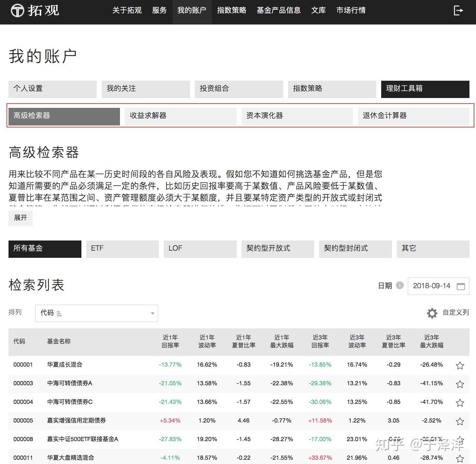Click the 近1年夏普比率 column header
The width and height of the screenshot is (476, 464).
coord(244,341)
